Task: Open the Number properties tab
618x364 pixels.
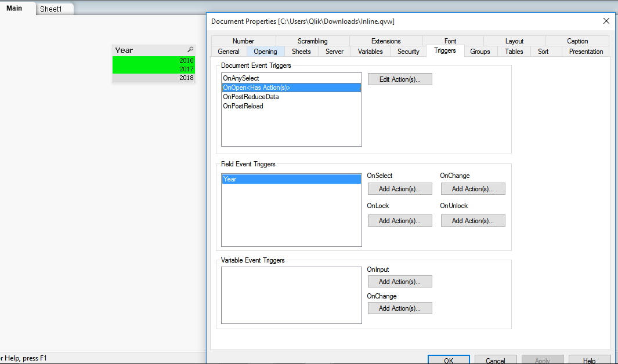Action: tap(243, 41)
